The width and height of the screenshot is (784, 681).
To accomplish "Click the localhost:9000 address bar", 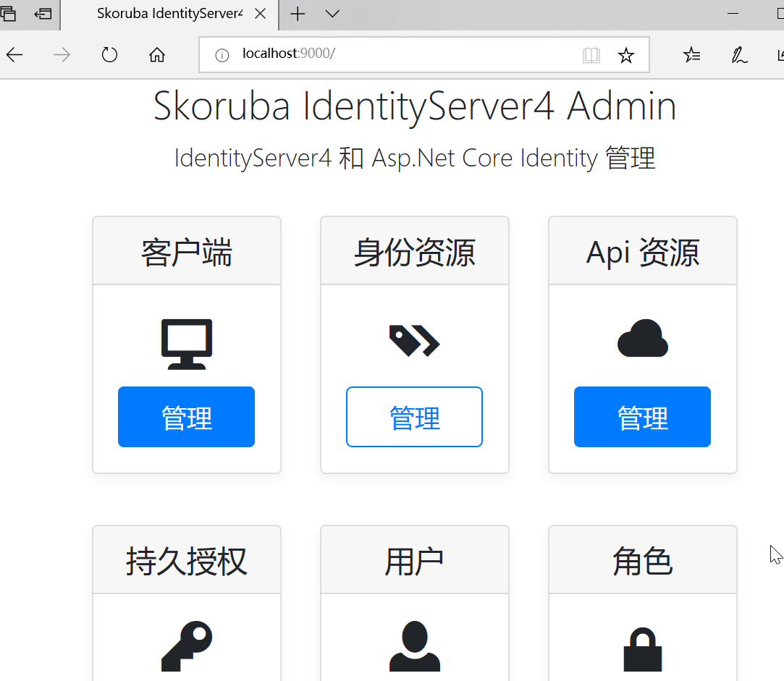I will (x=424, y=54).
